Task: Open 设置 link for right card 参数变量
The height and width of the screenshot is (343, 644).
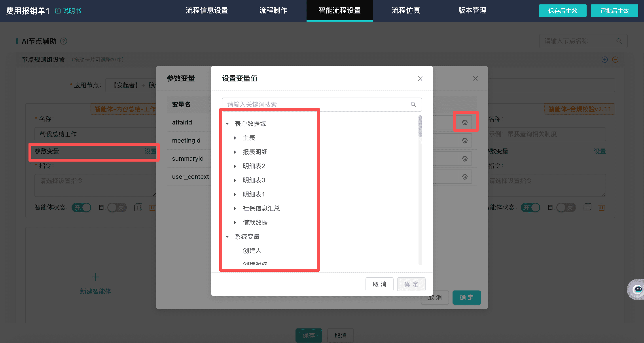Action: 600,151
